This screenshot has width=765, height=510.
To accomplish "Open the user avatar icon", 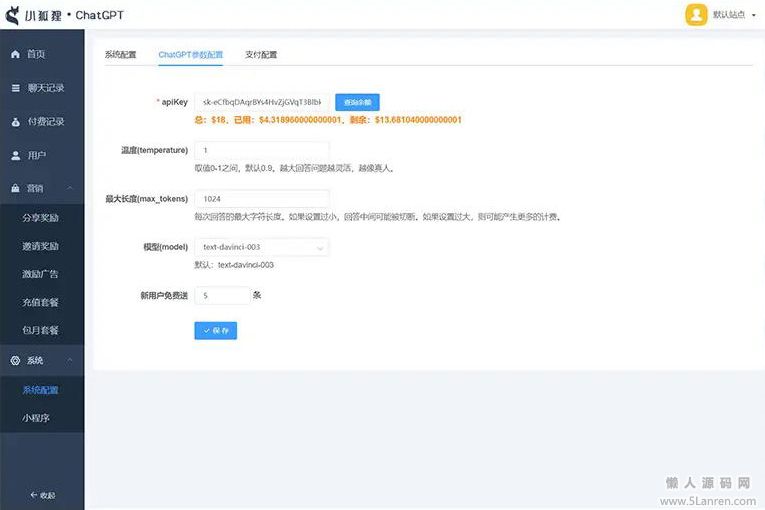I will 696,15.
